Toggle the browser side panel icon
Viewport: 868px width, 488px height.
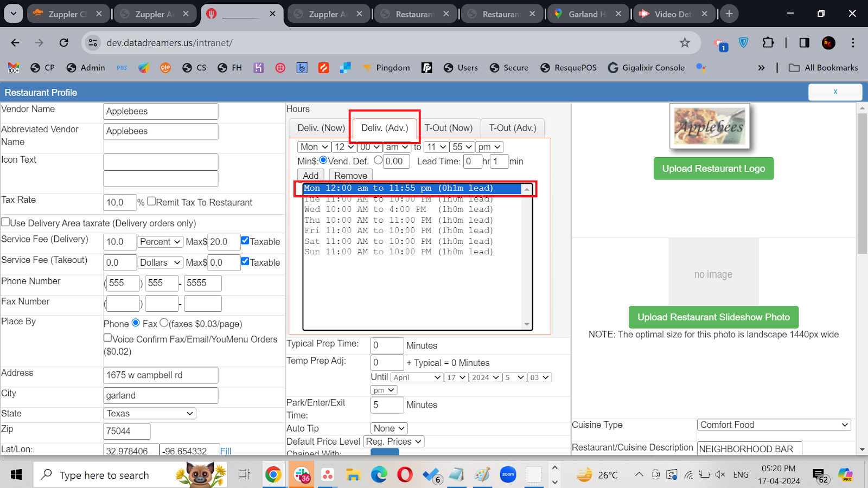[x=804, y=43]
